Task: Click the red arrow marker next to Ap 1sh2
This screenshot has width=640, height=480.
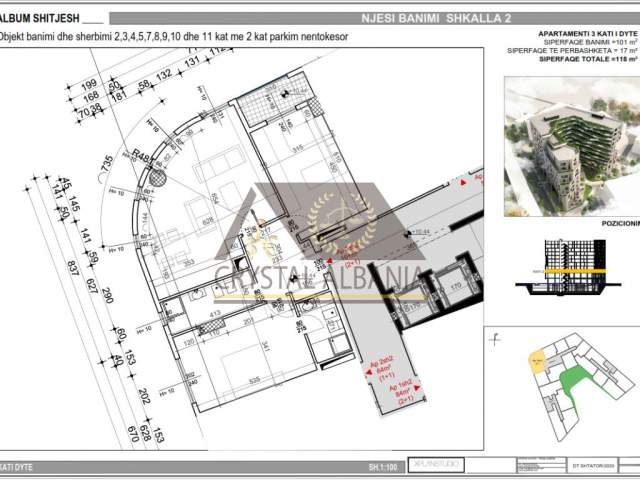Action: coord(417,388)
